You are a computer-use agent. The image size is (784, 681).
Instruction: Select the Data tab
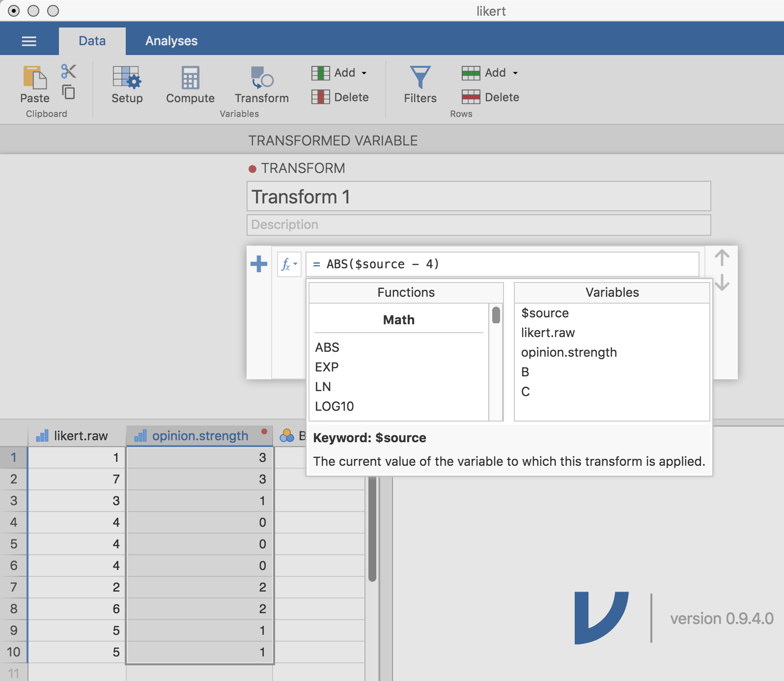92,41
